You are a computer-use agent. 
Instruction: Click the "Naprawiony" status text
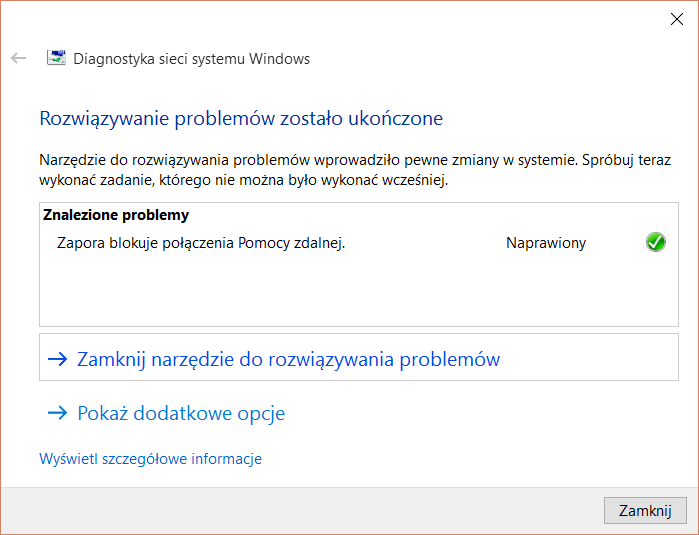click(x=546, y=243)
